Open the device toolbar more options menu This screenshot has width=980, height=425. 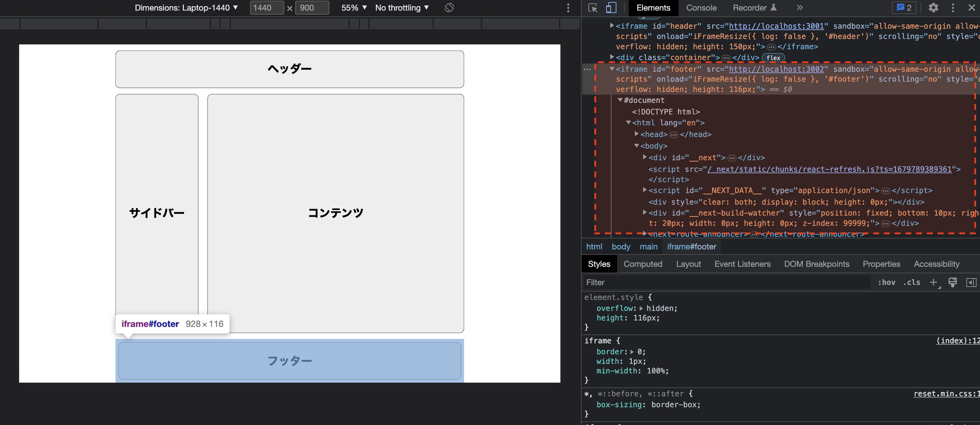click(568, 8)
